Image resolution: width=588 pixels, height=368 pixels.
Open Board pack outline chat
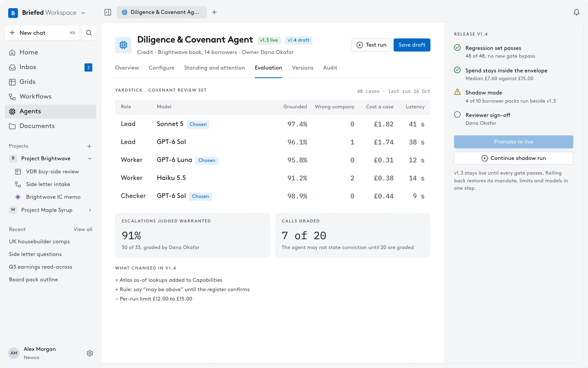[34, 280]
